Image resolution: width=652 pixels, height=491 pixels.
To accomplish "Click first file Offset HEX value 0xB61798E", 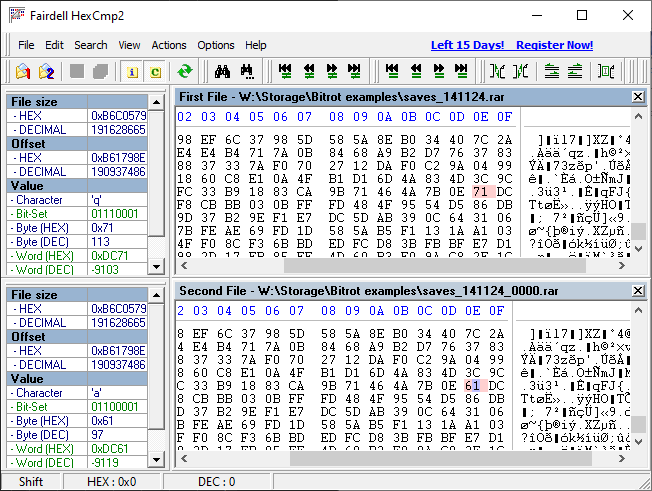I will [118, 158].
